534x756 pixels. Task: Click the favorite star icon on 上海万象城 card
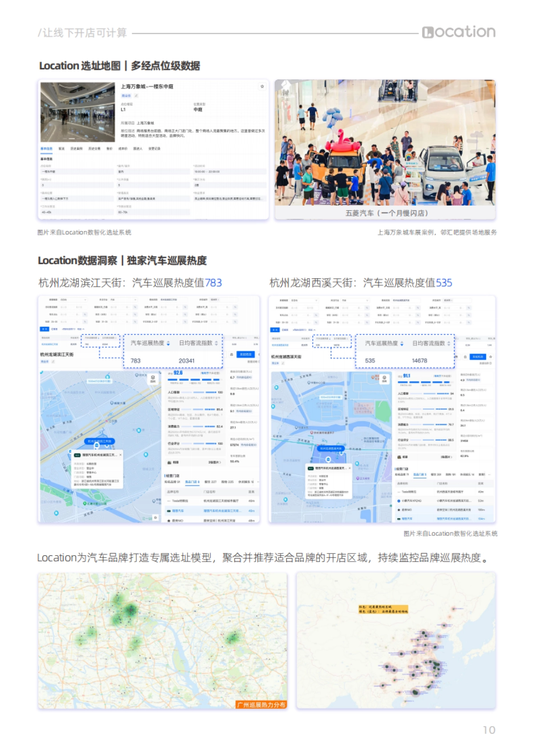pyautogui.click(x=262, y=86)
